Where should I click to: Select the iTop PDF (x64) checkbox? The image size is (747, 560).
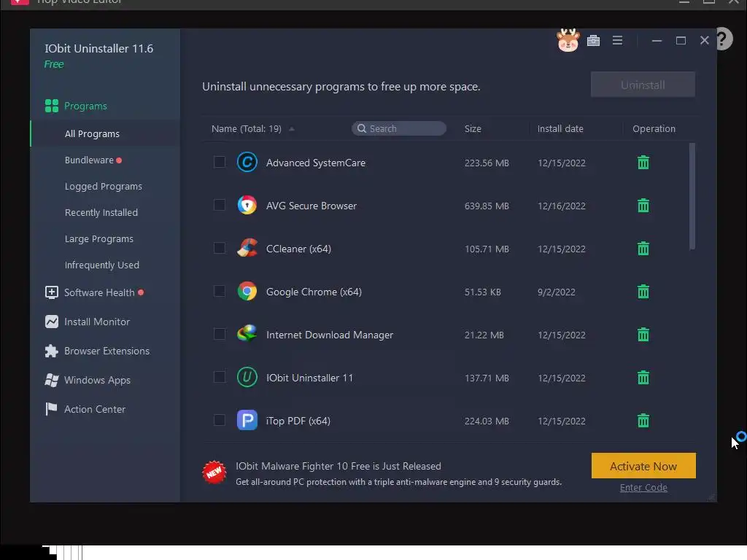pos(219,420)
